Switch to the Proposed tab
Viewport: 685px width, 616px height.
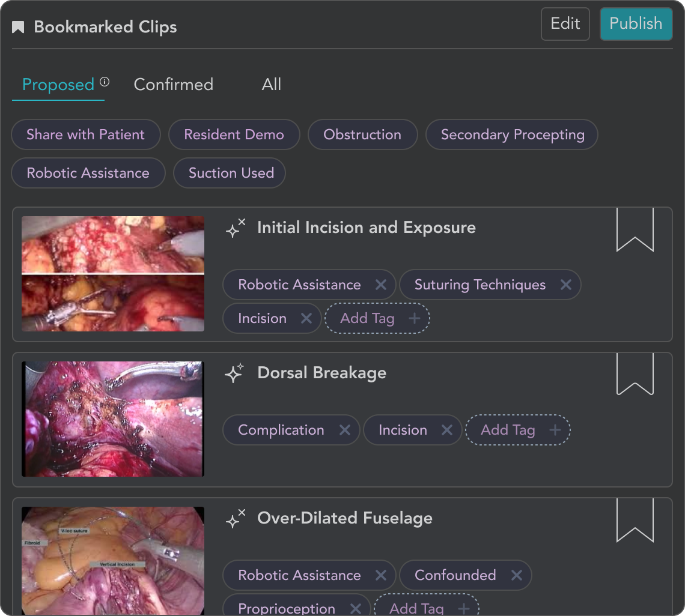click(x=58, y=85)
